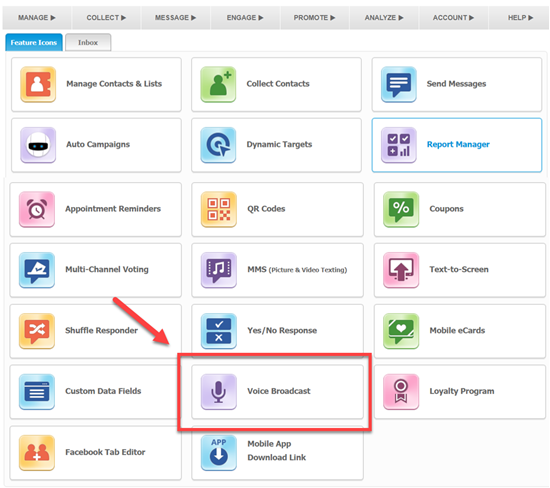Switch to the Inbox tab
This screenshot has width=550, height=488.
tap(88, 42)
